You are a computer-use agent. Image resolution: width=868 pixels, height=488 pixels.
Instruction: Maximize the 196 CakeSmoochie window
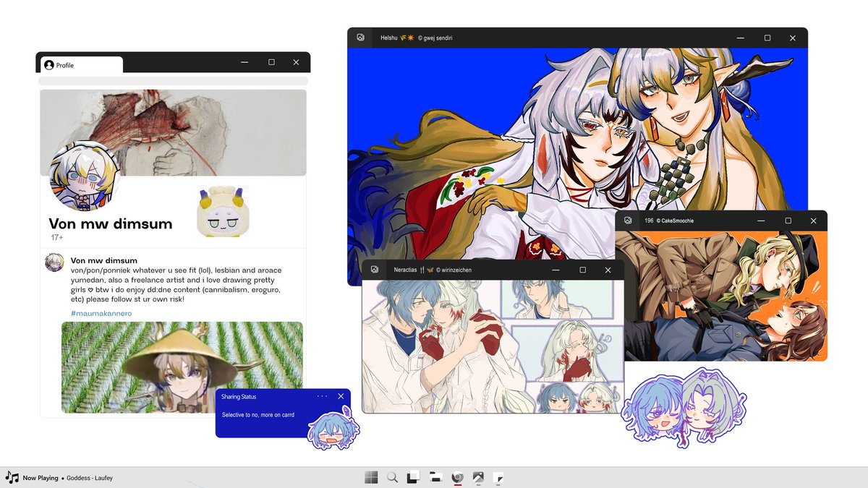(788, 221)
